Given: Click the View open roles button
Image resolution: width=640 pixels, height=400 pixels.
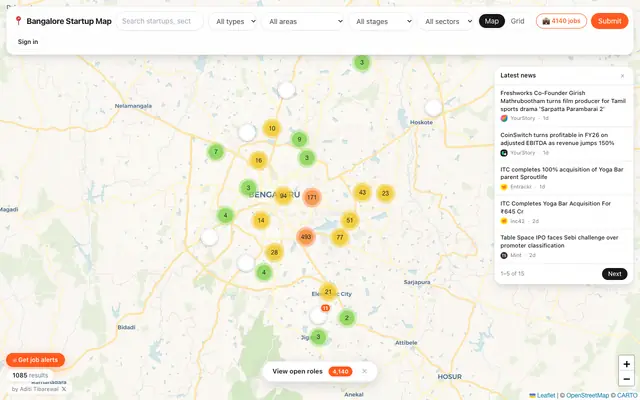Looking at the screenshot, I should [312, 371].
